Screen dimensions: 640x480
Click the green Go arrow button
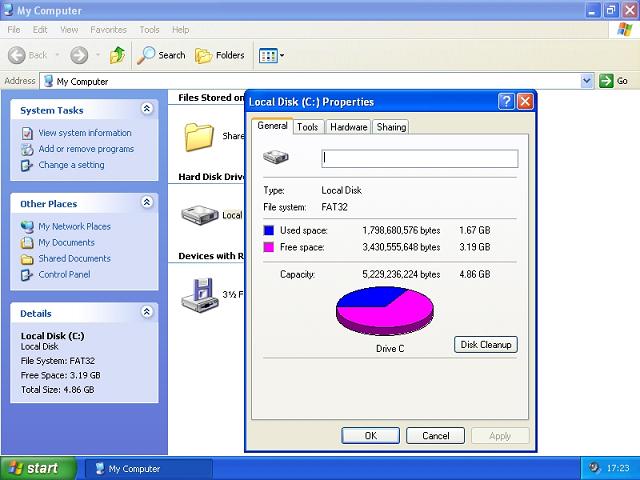[606, 80]
